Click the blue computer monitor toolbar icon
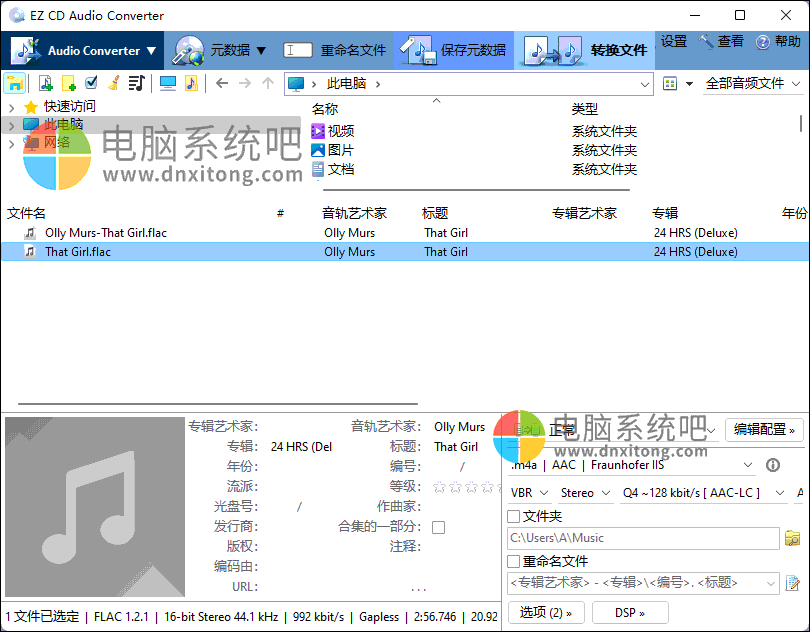The width and height of the screenshot is (810, 632). click(168, 83)
